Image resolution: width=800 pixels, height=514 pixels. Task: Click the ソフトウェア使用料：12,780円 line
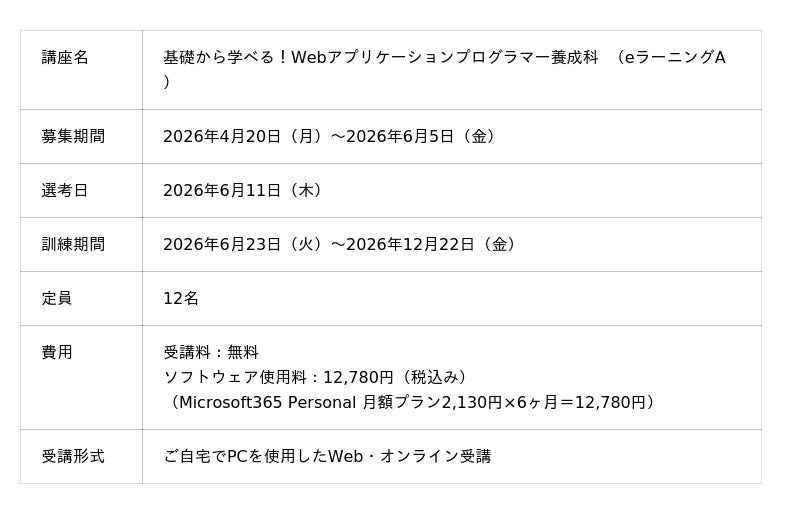(315, 377)
